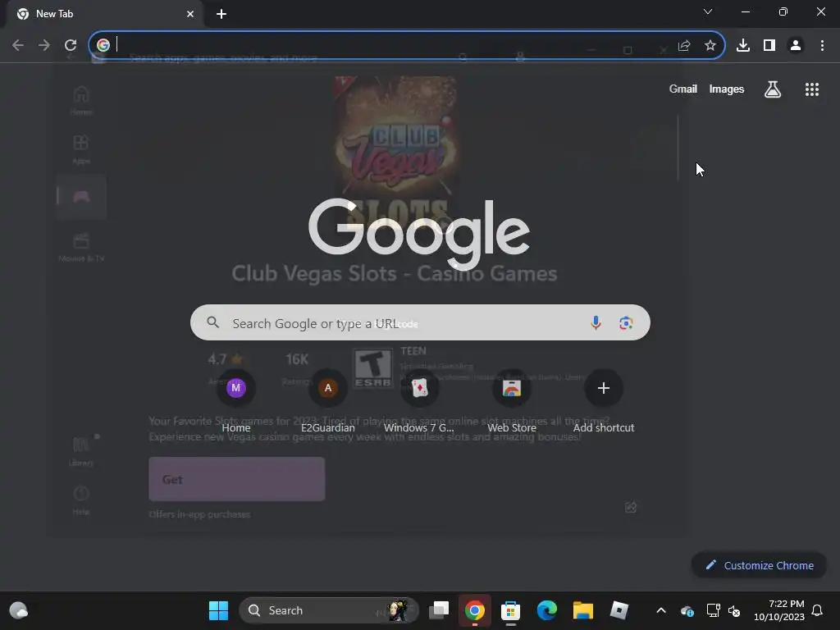Click the Google icon in address bar

[x=103, y=45]
